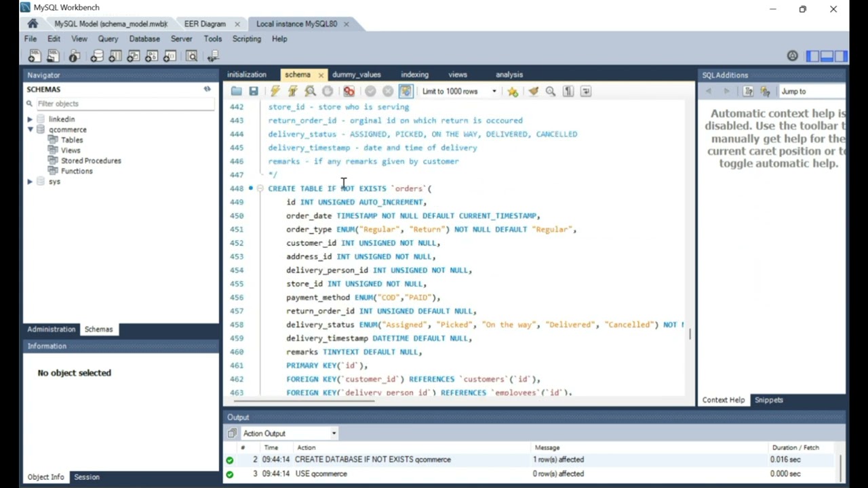The image size is (868, 488).
Task: Switch to the EER Diagram tab
Action: pos(205,24)
